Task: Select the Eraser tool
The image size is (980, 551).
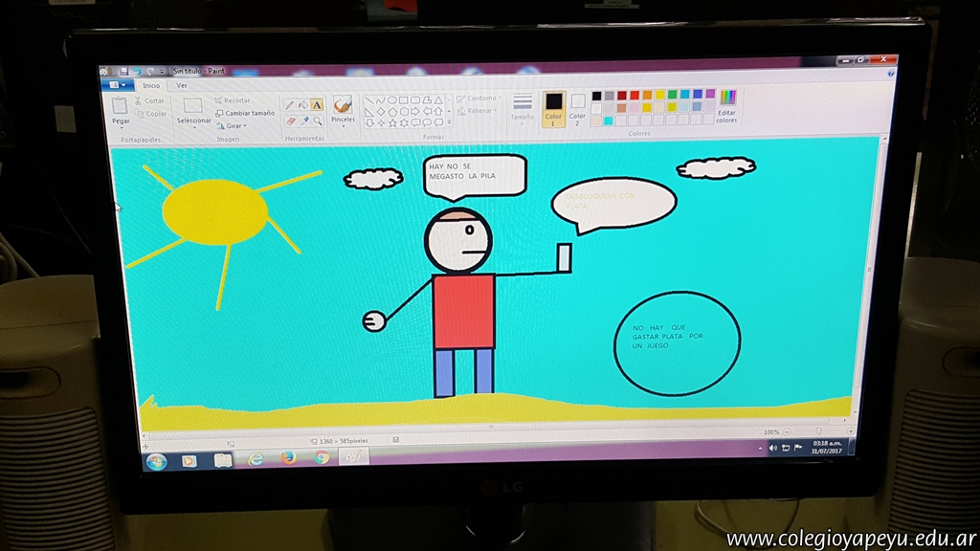Action: (x=289, y=121)
